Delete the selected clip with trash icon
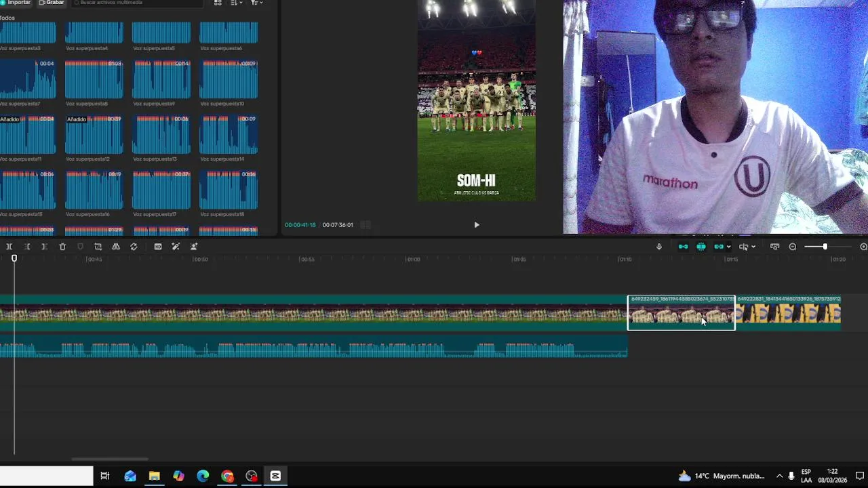The height and width of the screenshot is (488, 868). pos(62,247)
